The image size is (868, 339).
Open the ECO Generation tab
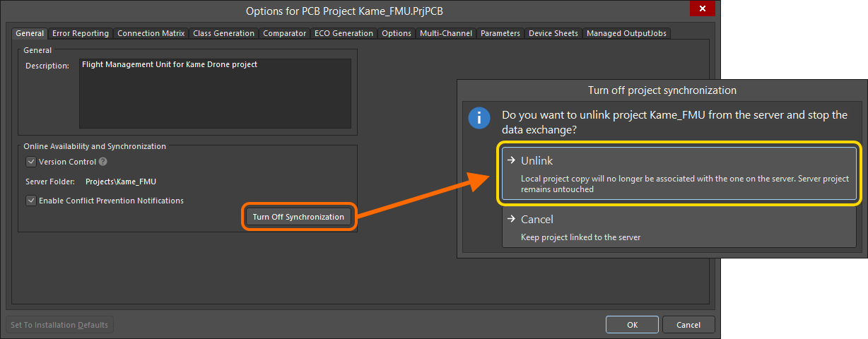pos(344,33)
